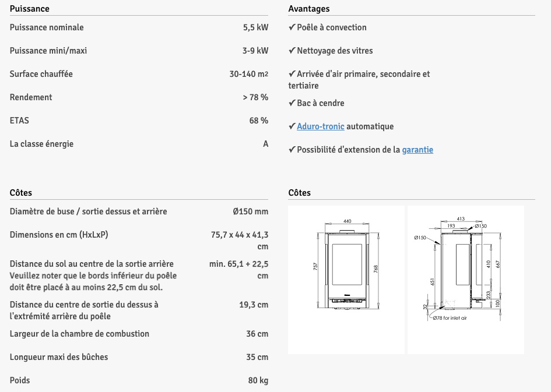This screenshot has height=392, width=551.
Task: Click the checkmark beside Aduro-tronic automatique
Action: [x=292, y=126]
